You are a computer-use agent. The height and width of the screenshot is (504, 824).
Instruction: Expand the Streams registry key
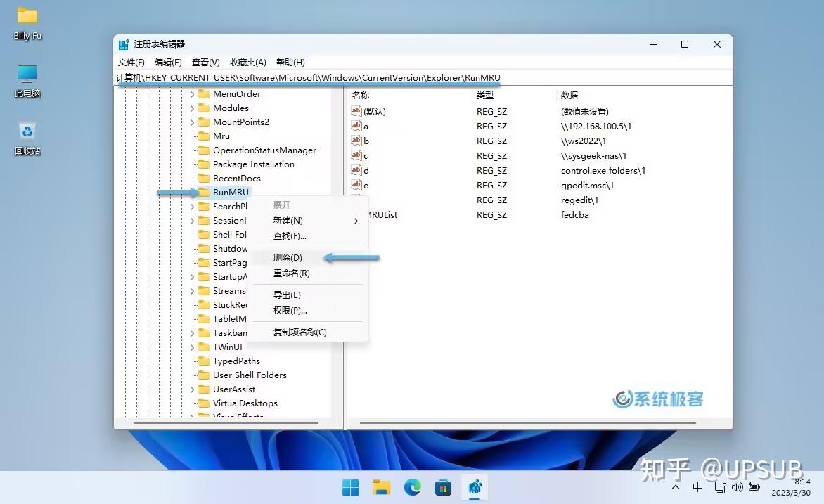[193, 290]
